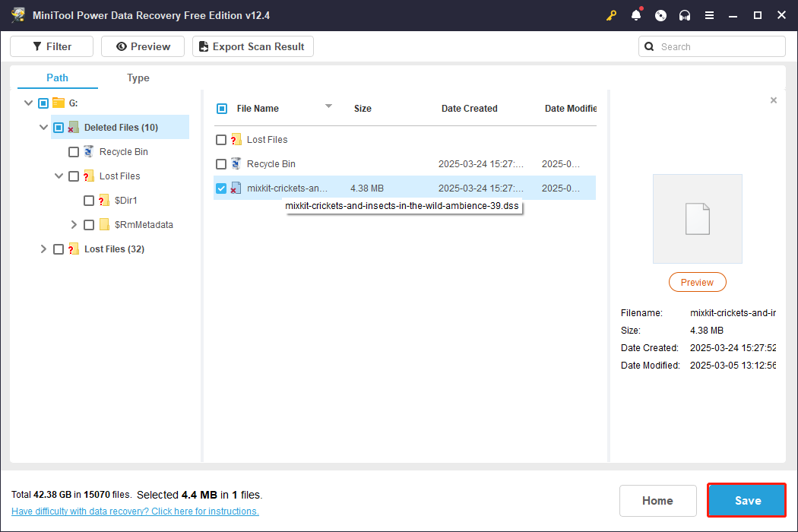Collapse Lost Files node under Deleted Files

pos(59,176)
